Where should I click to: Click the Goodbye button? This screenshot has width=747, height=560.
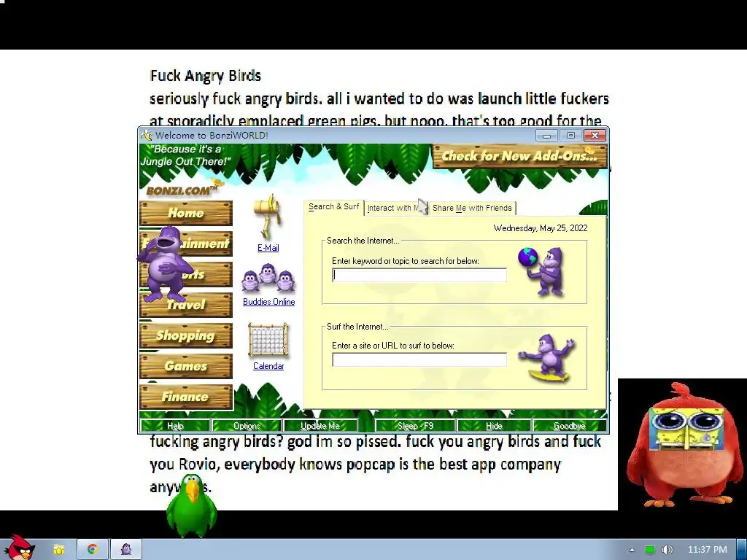click(569, 426)
